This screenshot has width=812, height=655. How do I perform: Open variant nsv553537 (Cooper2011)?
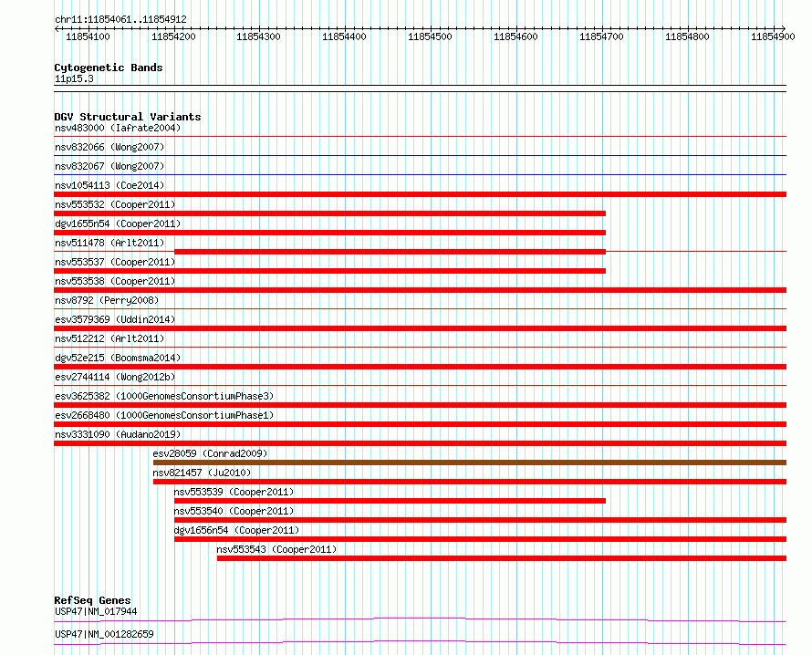[x=115, y=262]
